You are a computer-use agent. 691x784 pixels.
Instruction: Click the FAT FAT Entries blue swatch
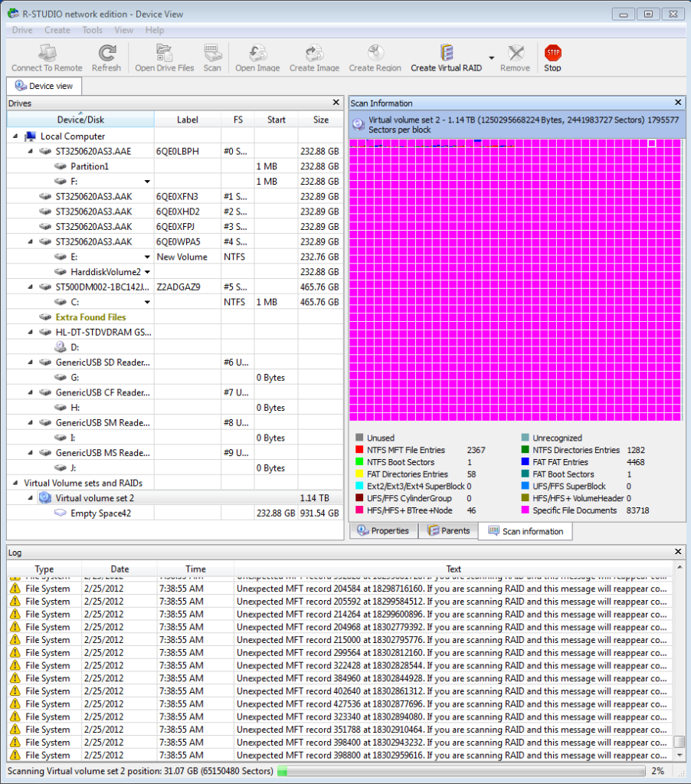point(525,462)
